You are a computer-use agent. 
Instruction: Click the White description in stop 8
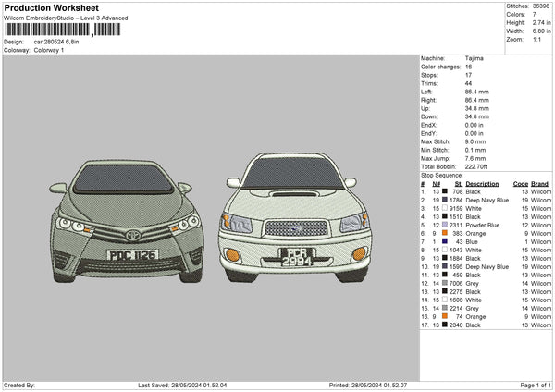pyautogui.click(x=474, y=251)
